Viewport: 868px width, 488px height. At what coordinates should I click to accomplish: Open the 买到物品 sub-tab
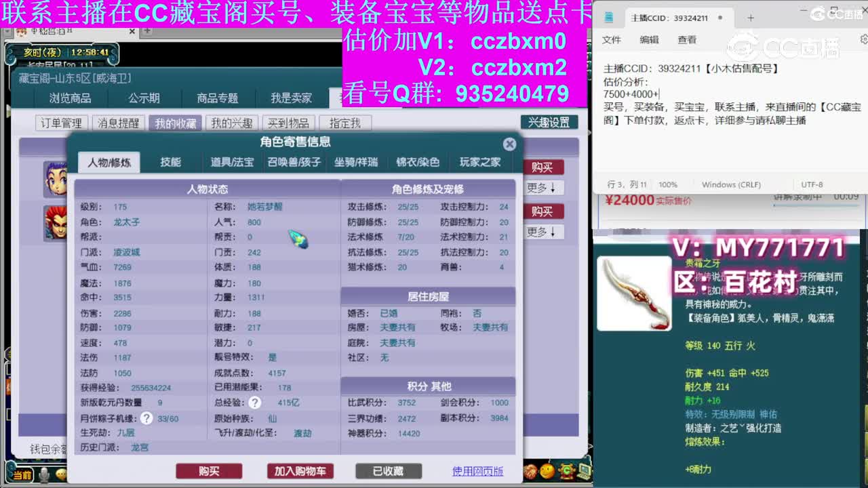click(288, 123)
